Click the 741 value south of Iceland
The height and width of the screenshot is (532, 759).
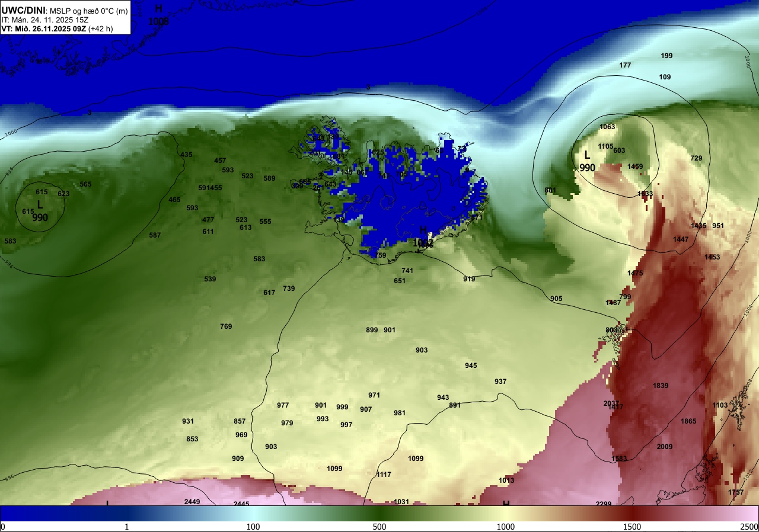407,271
